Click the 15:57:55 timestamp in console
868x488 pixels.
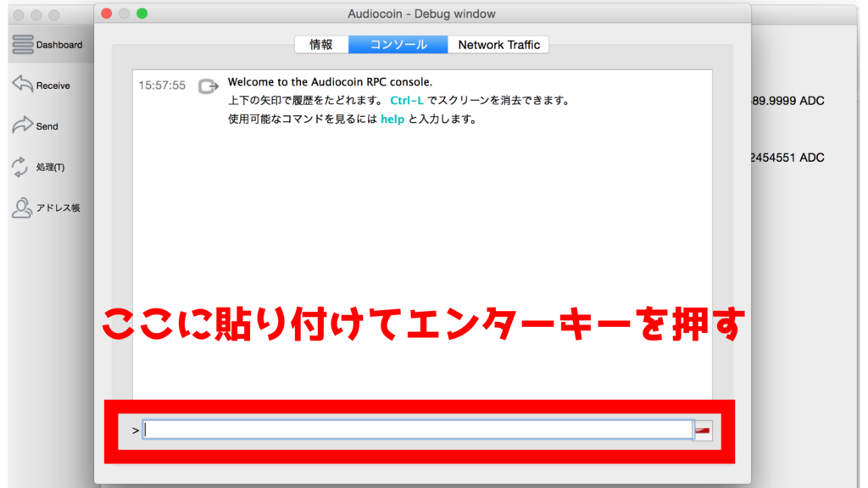click(162, 86)
